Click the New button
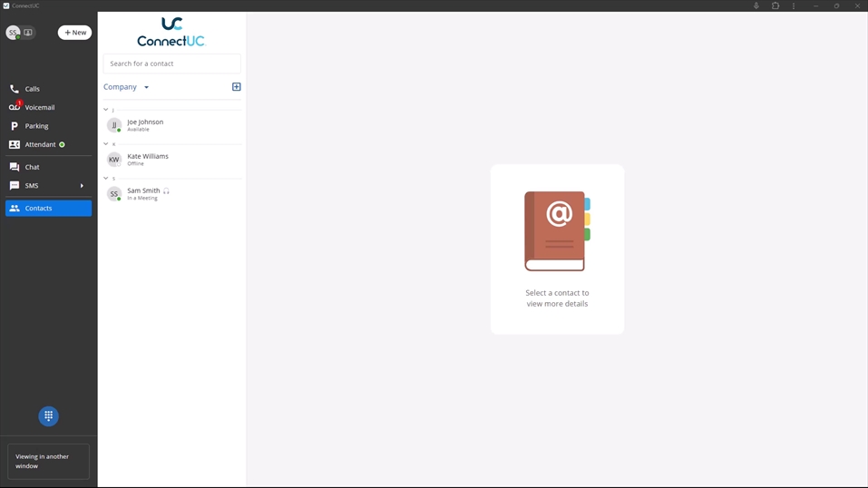 tap(74, 33)
